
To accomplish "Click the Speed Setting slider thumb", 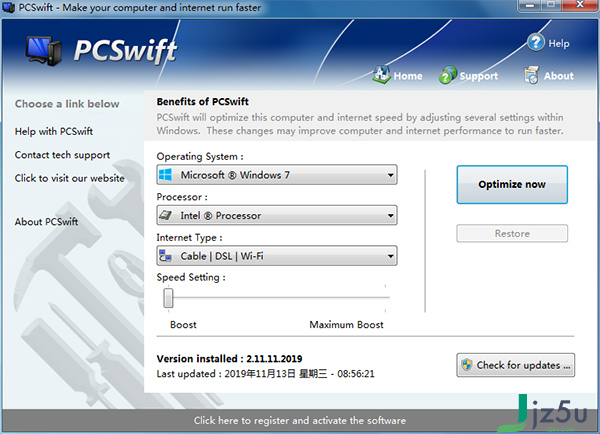I will click(168, 298).
